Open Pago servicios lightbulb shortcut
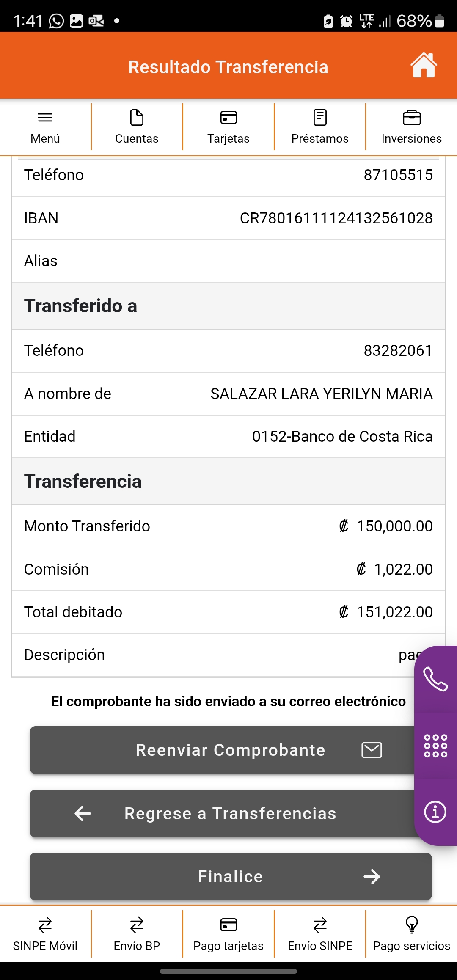Image resolution: width=457 pixels, height=980 pixels. pyautogui.click(x=411, y=933)
